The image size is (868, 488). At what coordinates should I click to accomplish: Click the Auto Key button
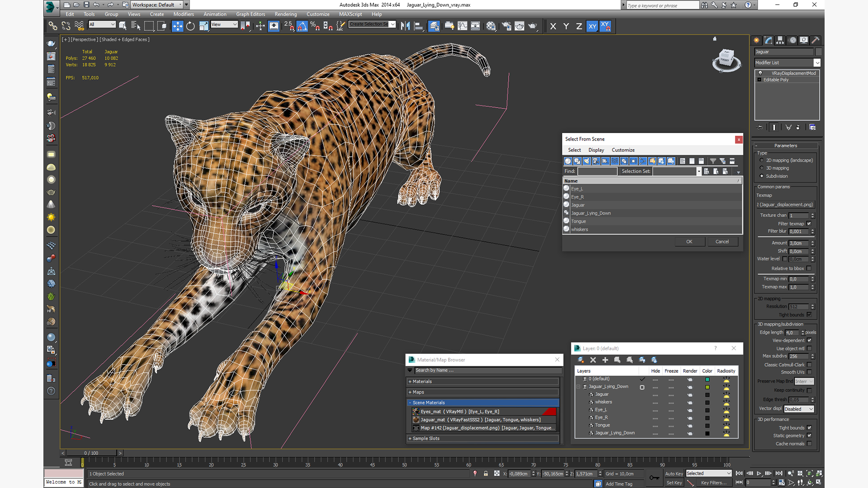point(674,474)
